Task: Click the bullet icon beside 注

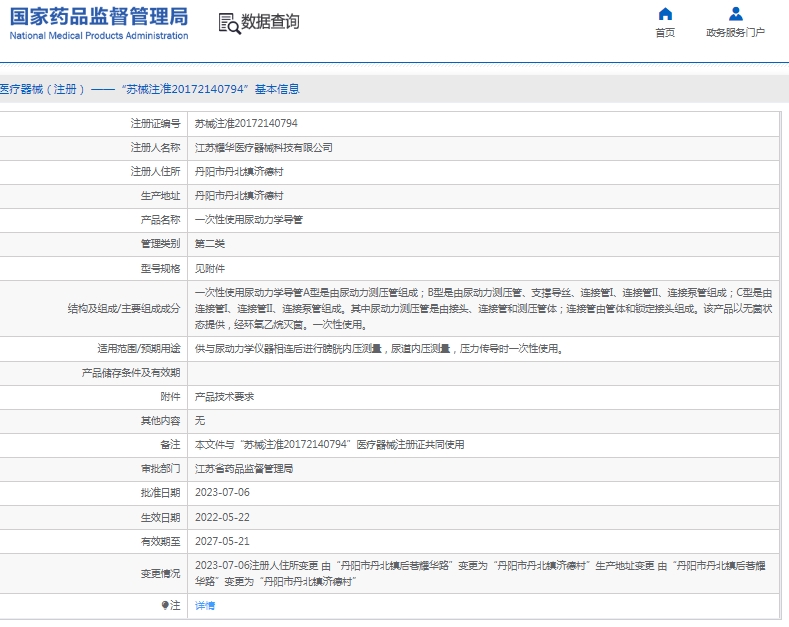Action: click(165, 605)
